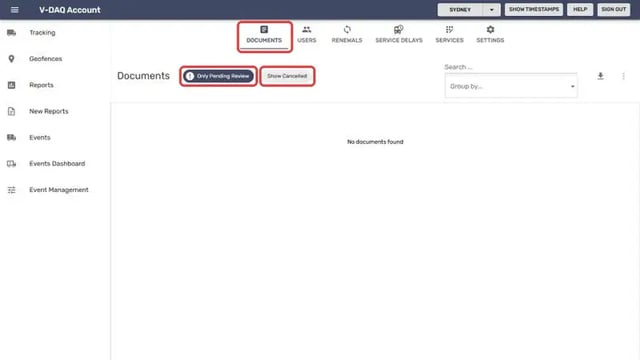Viewport: 640px width, 360px height.
Task: Click the Event Management sliders icon
Action: pyautogui.click(x=11, y=190)
